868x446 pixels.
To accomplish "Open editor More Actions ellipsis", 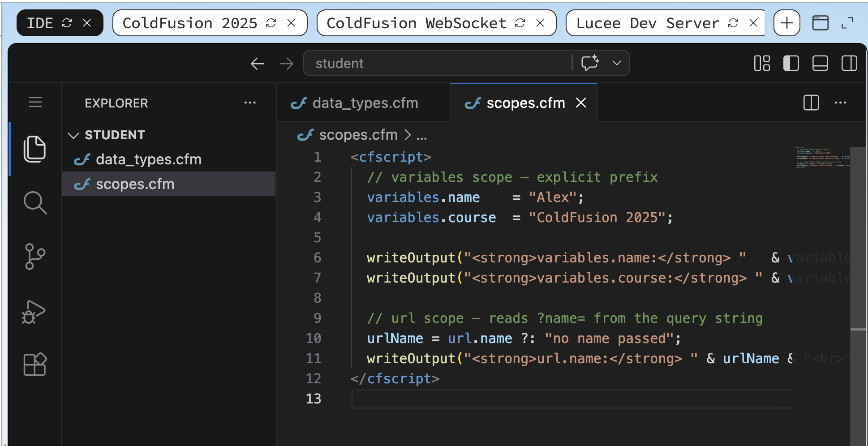I will pyautogui.click(x=841, y=103).
